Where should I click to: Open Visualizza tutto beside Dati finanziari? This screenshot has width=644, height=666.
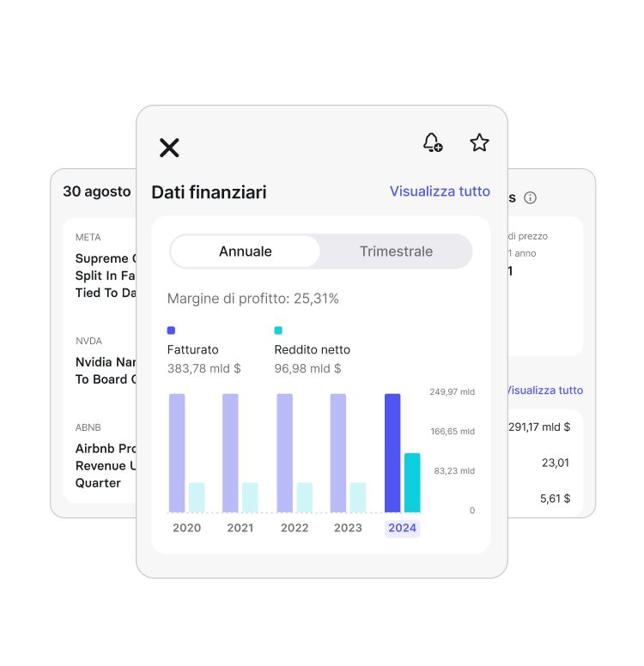point(440,191)
